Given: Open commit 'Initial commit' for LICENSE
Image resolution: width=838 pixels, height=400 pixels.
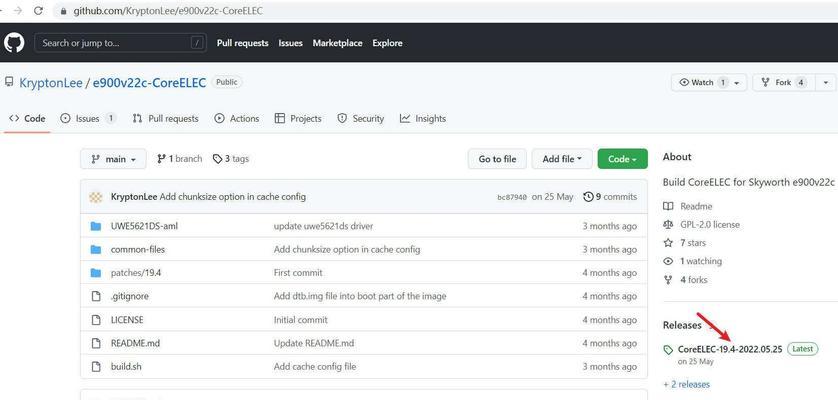Looking at the screenshot, I should click(x=300, y=320).
